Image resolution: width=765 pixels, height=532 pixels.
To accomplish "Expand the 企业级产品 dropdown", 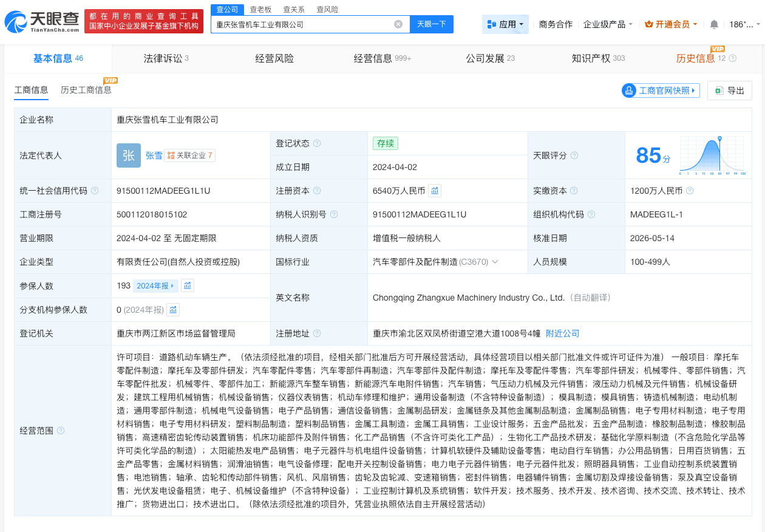I will (631, 24).
